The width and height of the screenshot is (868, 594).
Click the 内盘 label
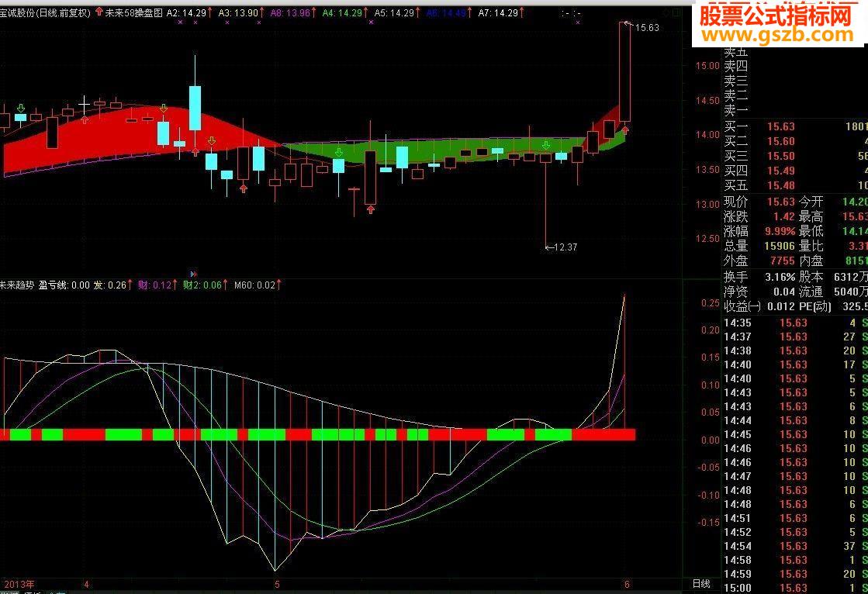[x=811, y=261]
